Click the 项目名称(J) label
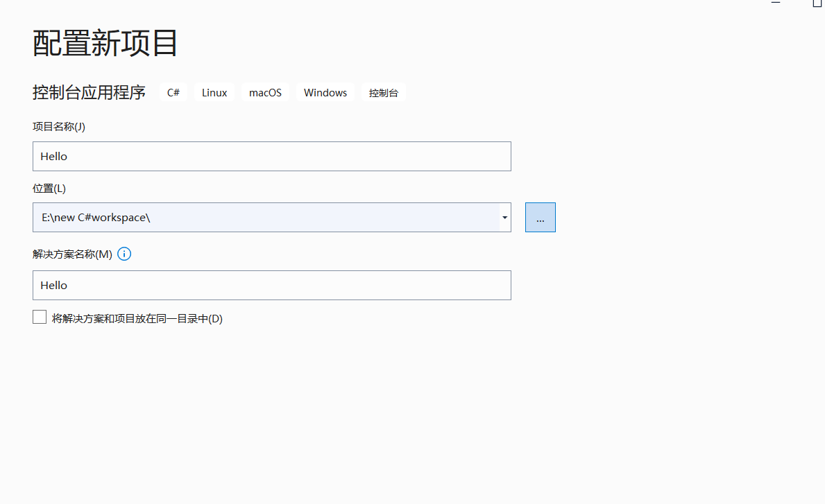This screenshot has width=825, height=504. 59,127
